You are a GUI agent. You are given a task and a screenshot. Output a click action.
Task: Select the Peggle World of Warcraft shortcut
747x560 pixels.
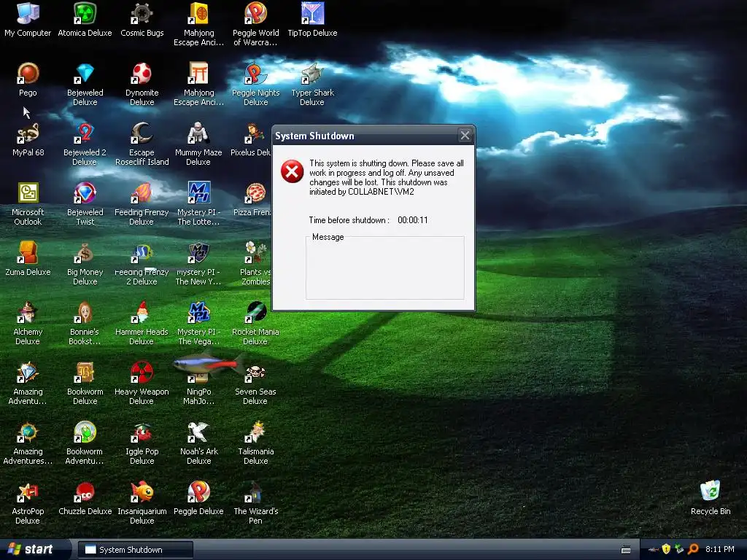pos(255,24)
